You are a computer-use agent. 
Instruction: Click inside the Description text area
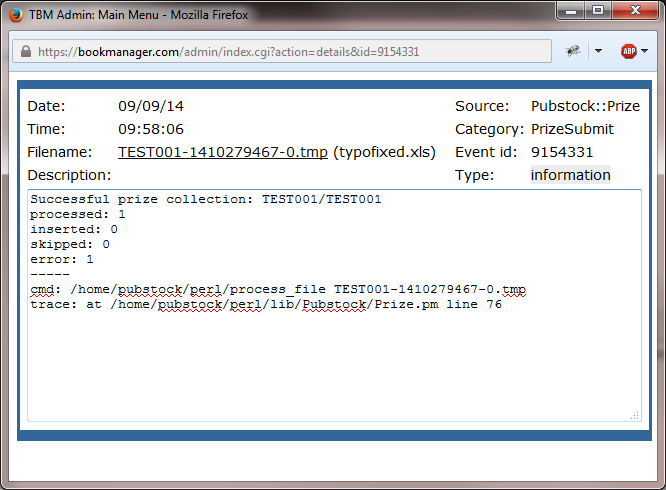(x=334, y=360)
